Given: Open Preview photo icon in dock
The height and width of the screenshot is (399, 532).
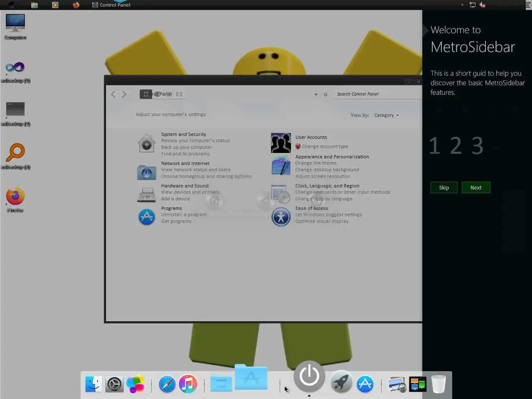Looking at the screenshot, I should [x=397, y=384].
